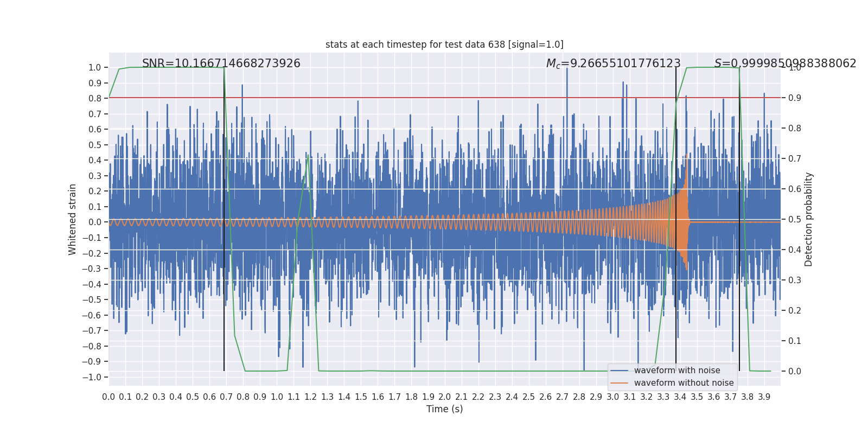Click the S=0.9999850988388062 annotation
The image size is (868, 434).
click(x=785, y=63)
